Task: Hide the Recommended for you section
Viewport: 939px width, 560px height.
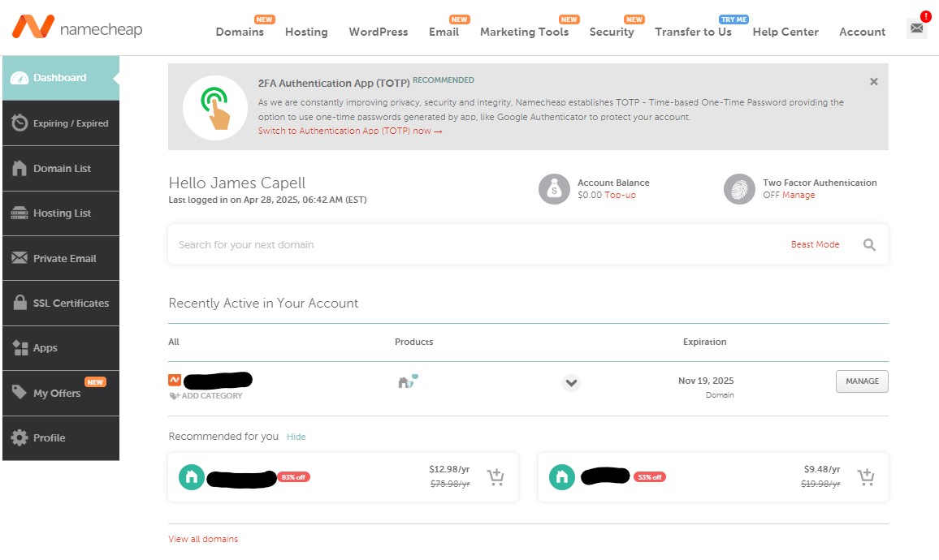Action: point(296,437)
